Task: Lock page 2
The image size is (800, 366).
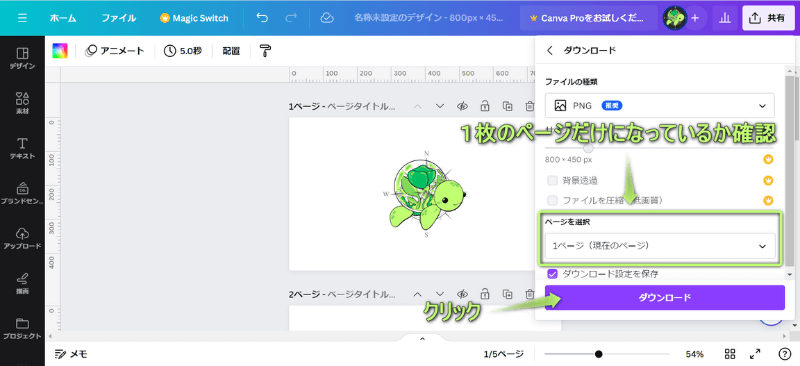Action: (x=485, y=294)
